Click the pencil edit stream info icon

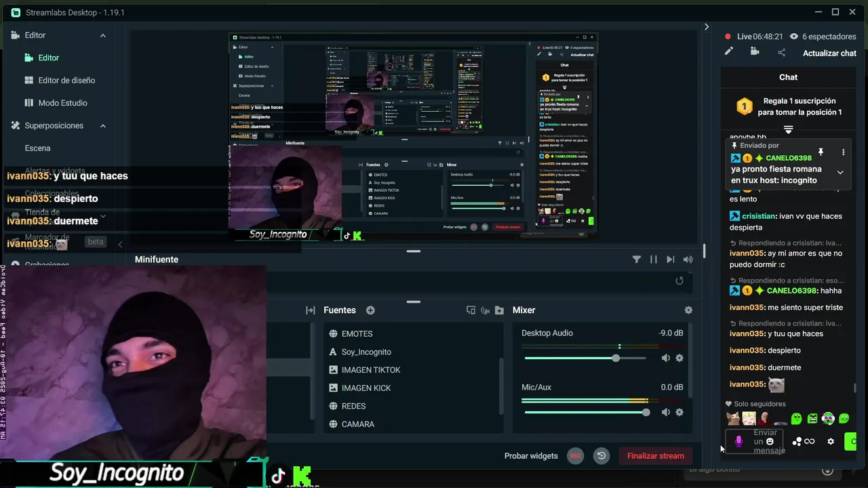click(729, 52)
